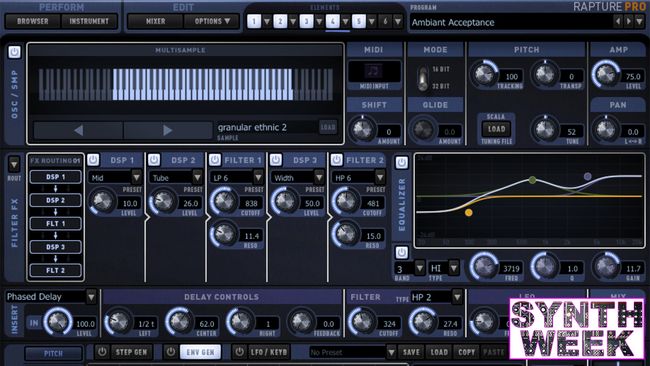Select the purple EQ band node
This screenshot has width=650, height=366.
tap(587, 176)
